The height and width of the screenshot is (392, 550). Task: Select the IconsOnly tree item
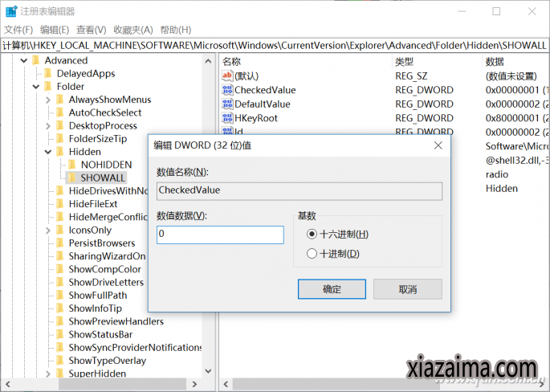[90, 231]
